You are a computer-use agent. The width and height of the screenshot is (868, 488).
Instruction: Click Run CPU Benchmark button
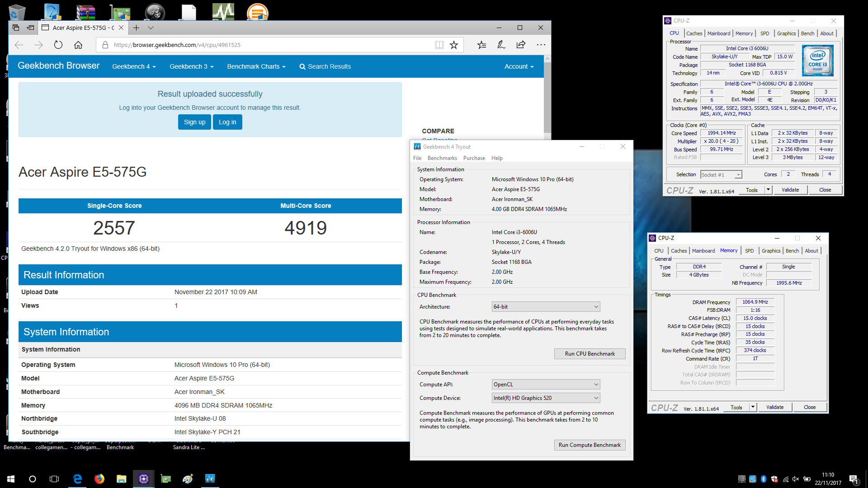pos(590,354)
